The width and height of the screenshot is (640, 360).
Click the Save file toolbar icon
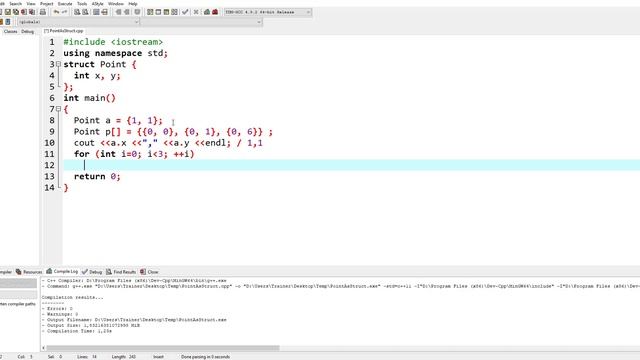pyautogui.click(x=8, y=12)
